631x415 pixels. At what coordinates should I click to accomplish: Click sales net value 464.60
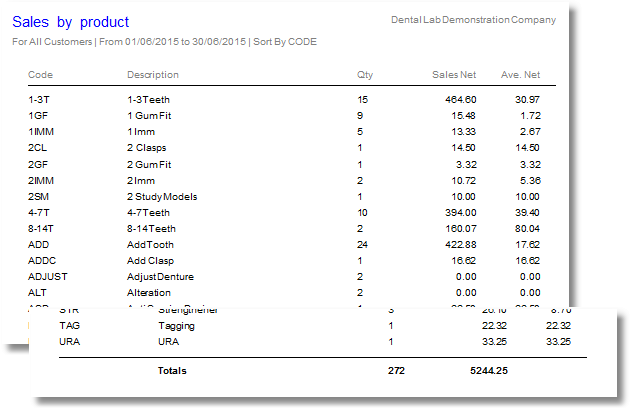click(460, 99)
